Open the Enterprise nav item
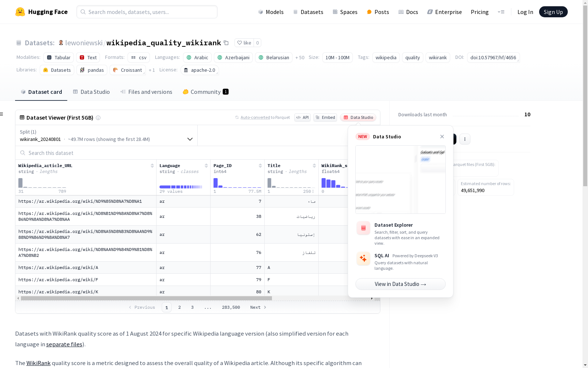588x368 pixels. (x=444, y=12)
